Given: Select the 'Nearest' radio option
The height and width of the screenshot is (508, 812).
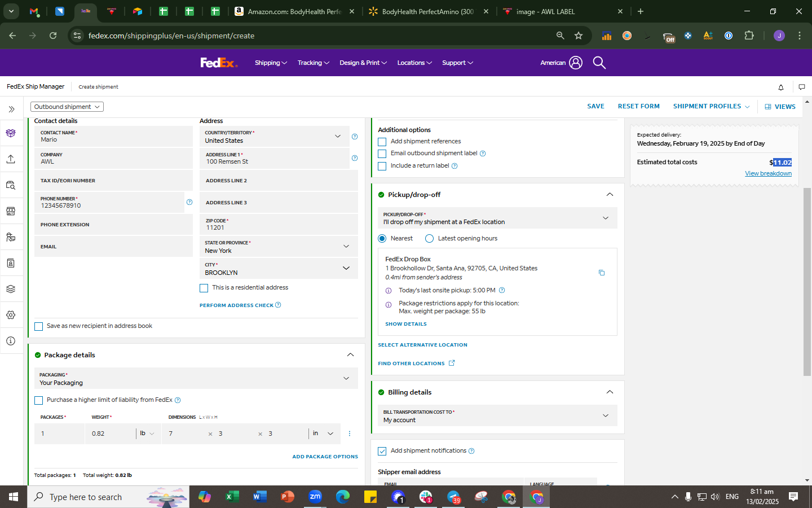Looking at the screenshot, I should click(x=382, y=238).
